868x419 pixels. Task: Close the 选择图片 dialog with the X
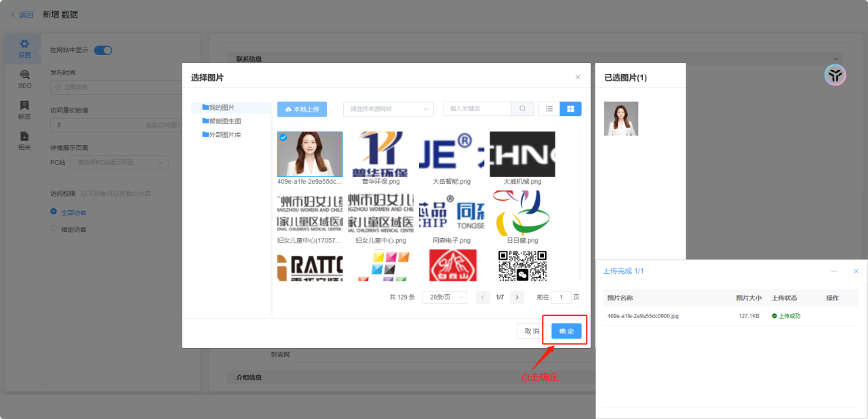coord(578,77)
